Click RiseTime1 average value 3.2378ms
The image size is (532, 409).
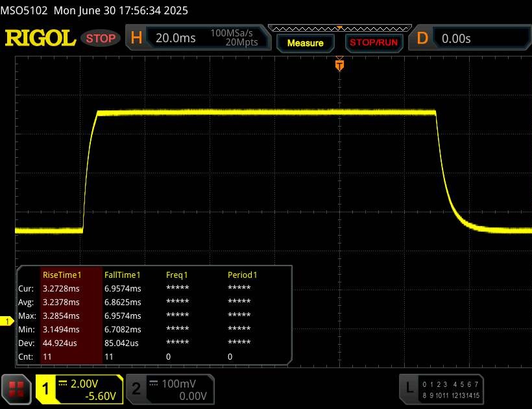(x=61, y=302)
